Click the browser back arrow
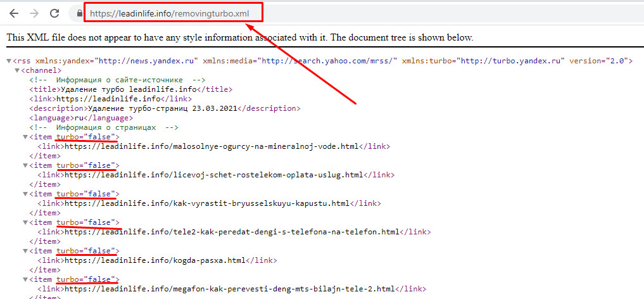This screenshot has width=644, height=299. 14,13
